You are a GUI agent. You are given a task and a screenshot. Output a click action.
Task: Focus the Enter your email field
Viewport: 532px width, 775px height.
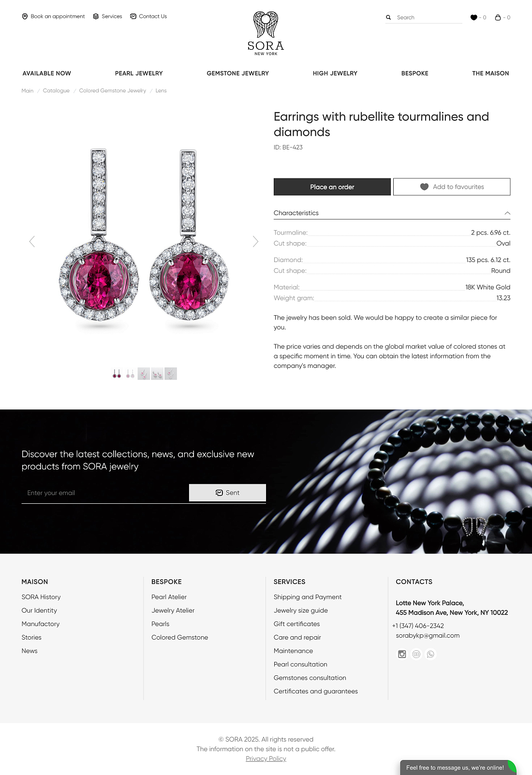pyautogui.click(x=105, y=493)
